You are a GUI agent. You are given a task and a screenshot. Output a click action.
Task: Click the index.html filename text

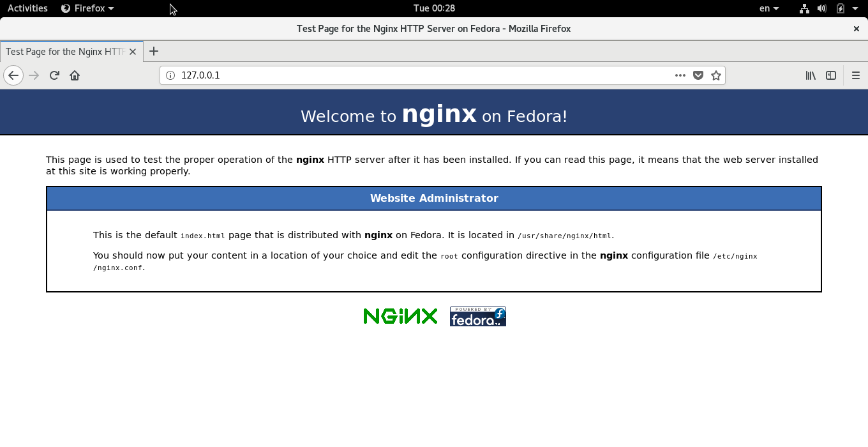[x=202, y=236]
